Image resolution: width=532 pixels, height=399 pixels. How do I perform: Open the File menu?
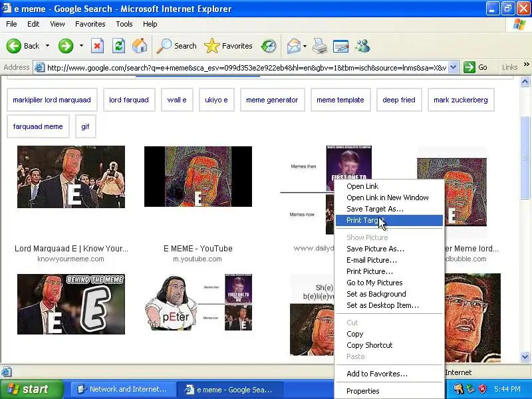tap(11, 24)
